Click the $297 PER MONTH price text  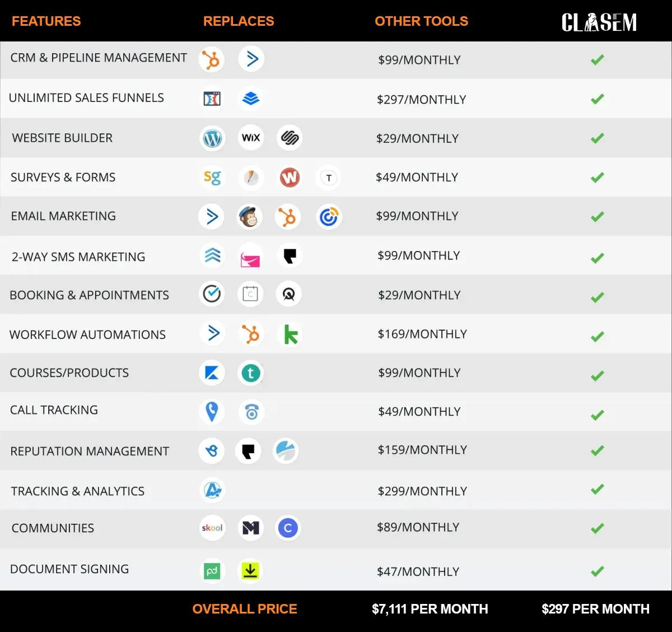(x=596, y=609)
